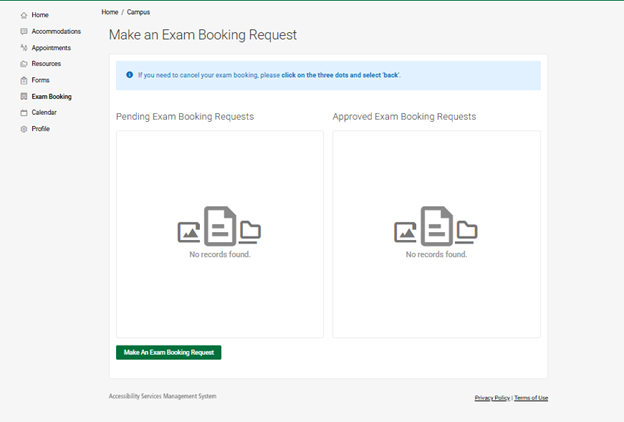This screenshot has width=624, height=422.
Task: Click the Forms icon in the sidebar
Action: click(24, 80)
